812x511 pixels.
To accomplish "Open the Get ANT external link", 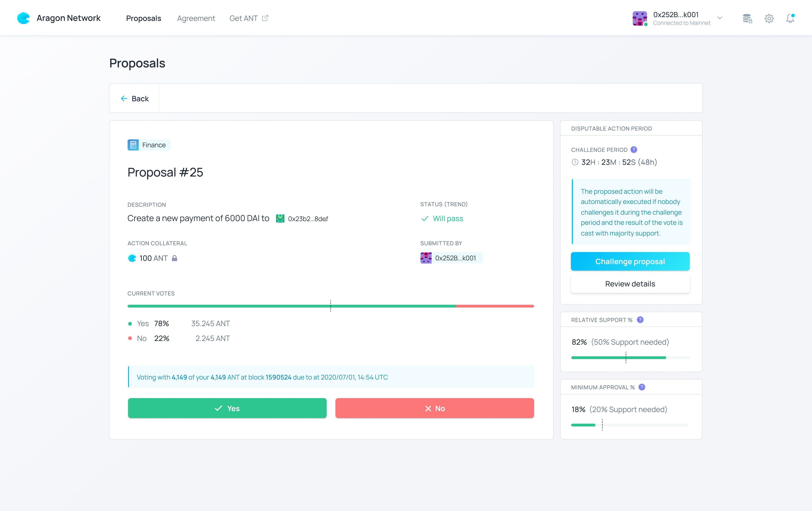I will pyautogui.click(x=248, y=18).
